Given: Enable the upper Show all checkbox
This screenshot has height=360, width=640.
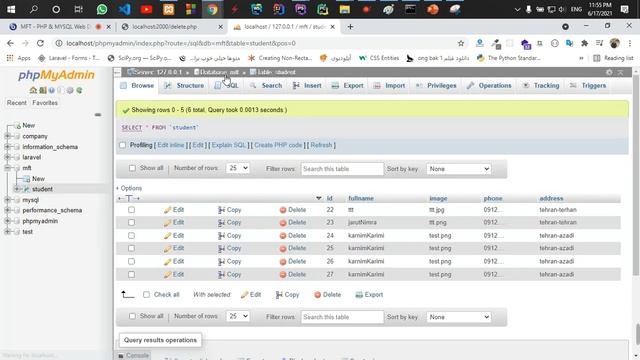Looking at the screenshot, I should click(132, 168).
